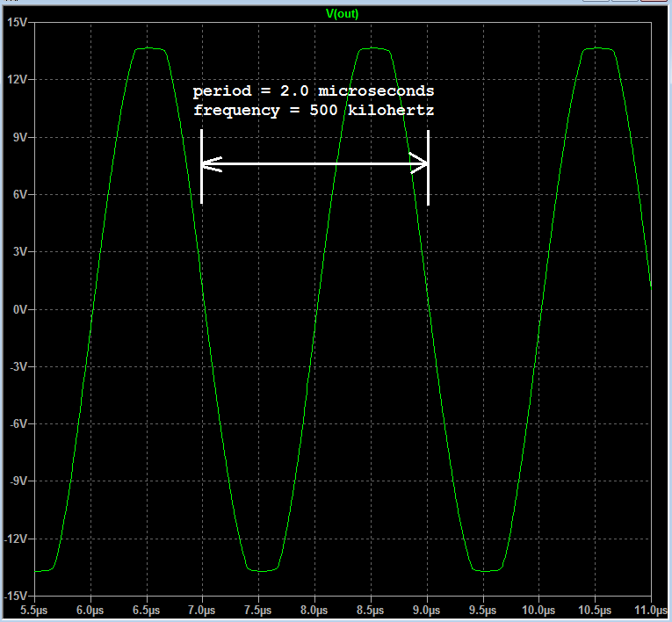Click the 9.5µs time axis label
Screen dimensions: 672x622
(x=482, y=611)
